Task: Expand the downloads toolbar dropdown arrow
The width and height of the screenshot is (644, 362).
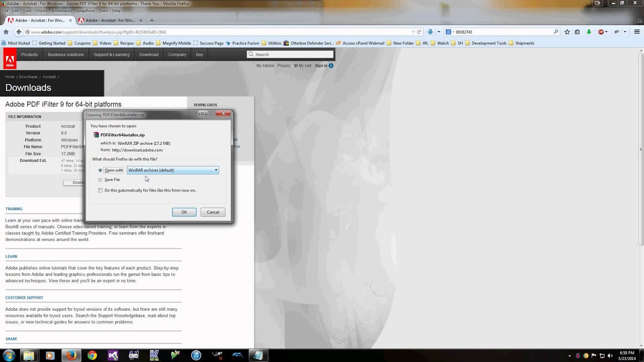Action: tap(439, 32)
